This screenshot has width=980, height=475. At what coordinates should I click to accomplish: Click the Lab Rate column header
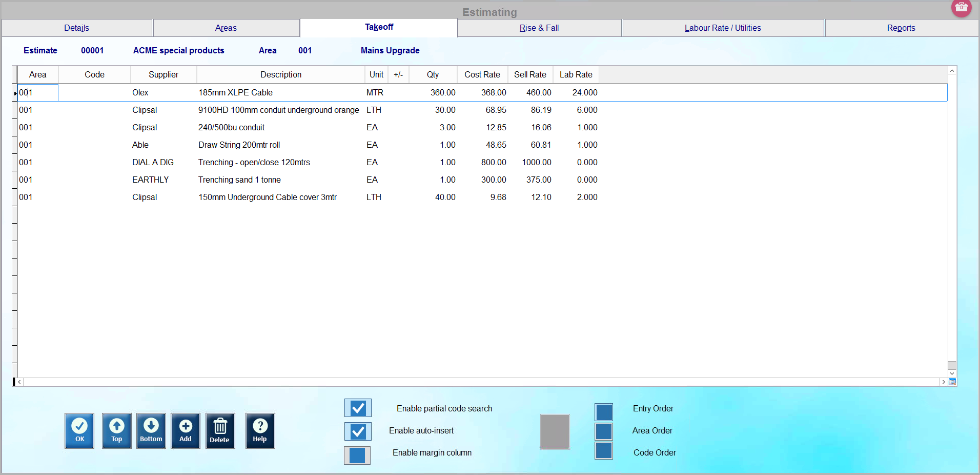click(x=576, y=74)
